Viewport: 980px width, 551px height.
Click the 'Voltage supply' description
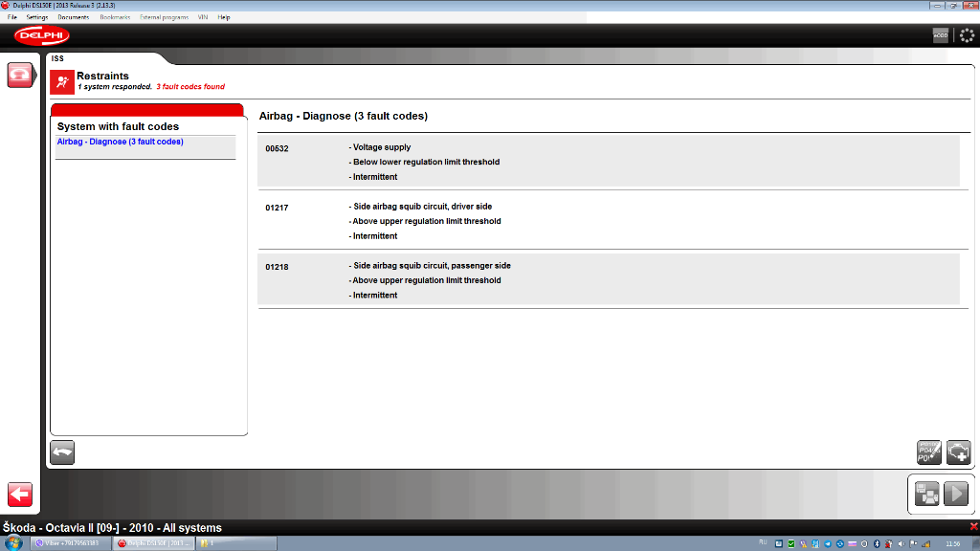point(380,147)
